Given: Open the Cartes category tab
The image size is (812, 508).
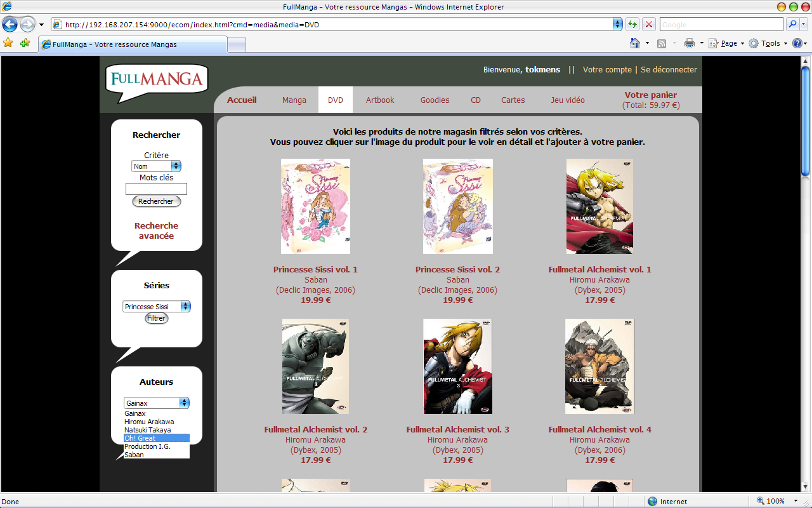Looking at the screenshot, I should 513,100.
